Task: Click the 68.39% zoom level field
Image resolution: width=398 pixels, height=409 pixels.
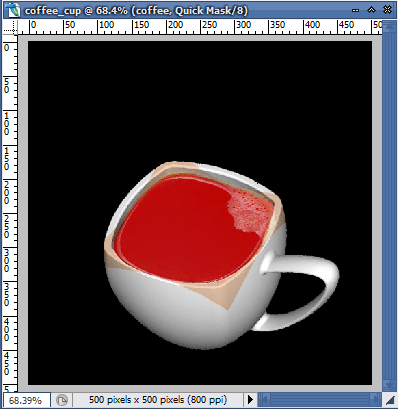Action: tap(27, 400)
